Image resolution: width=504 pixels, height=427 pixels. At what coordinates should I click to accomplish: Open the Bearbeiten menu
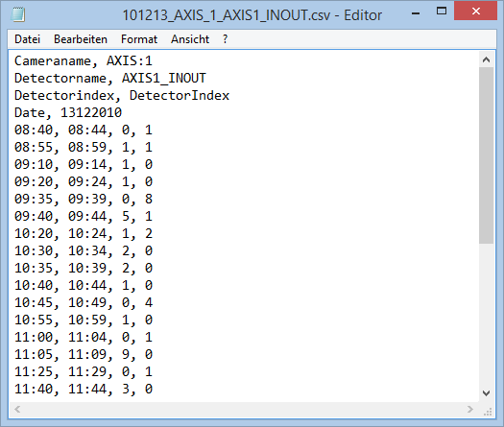click(81, 39)
